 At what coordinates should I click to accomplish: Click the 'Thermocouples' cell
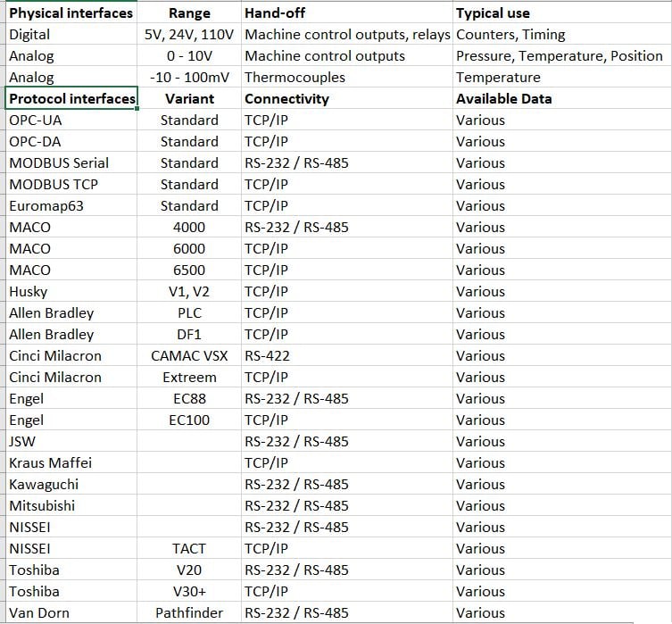pos(347,77)
